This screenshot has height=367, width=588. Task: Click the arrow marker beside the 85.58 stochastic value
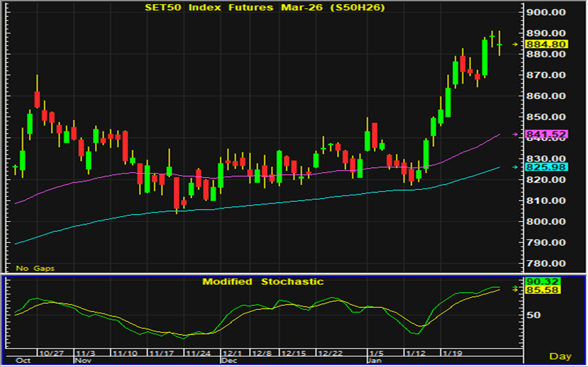pos(515,288)
